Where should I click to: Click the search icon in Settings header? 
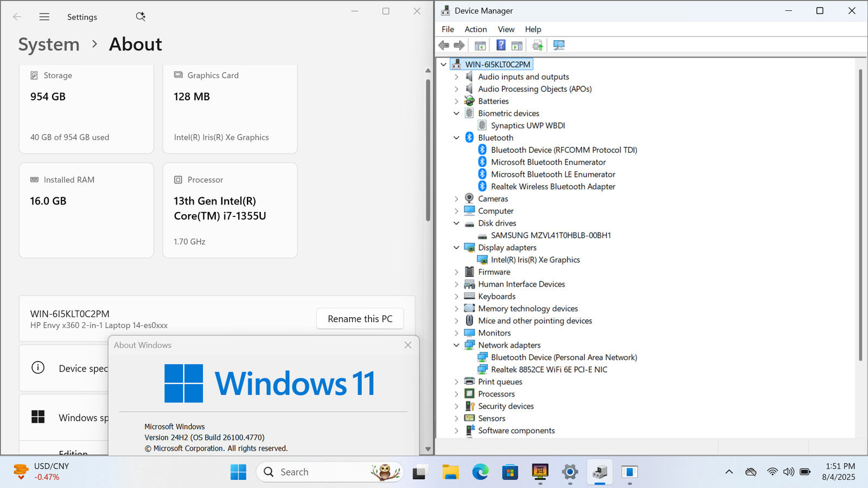point(141,17)
